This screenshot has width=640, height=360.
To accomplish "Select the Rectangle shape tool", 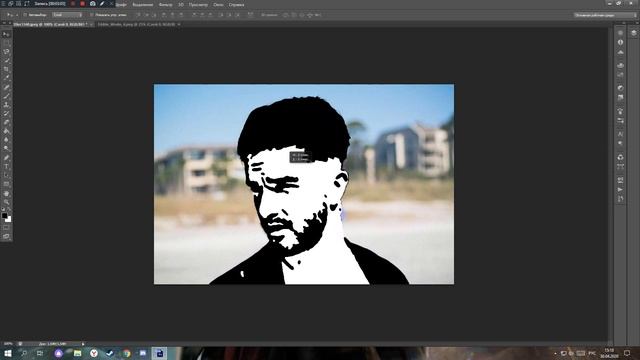I will (x=6, y=184).
